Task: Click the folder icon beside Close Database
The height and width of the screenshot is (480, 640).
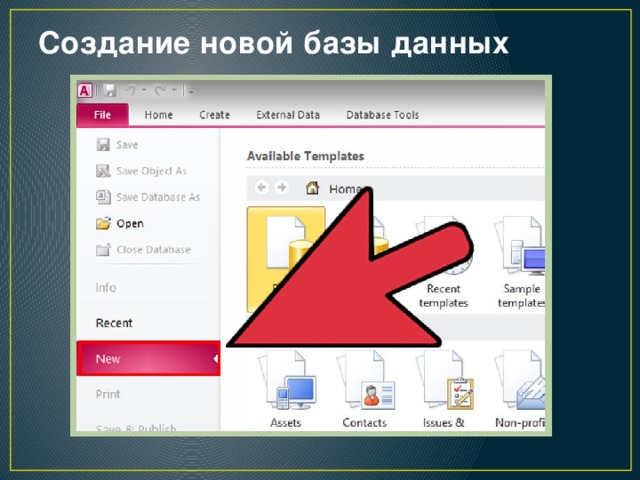Action: pyautogui.click(x=103, y=249)
